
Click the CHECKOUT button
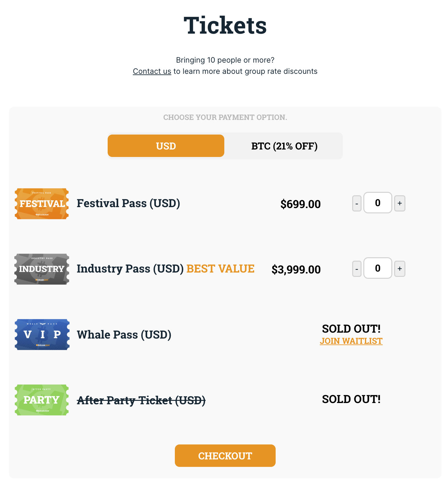(x=225, y=456)
